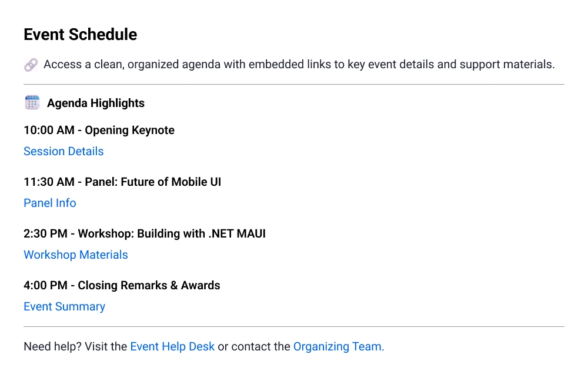The width and height of the screenshot is (588, 381).
Task: Click the calendar icon next to Agenda Highlights
Action: [x=32, y=103]
